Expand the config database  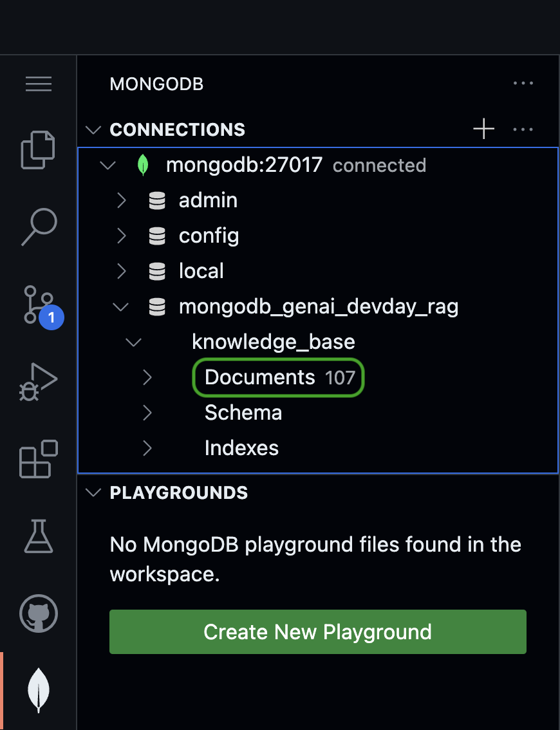[x=122, y=236]
